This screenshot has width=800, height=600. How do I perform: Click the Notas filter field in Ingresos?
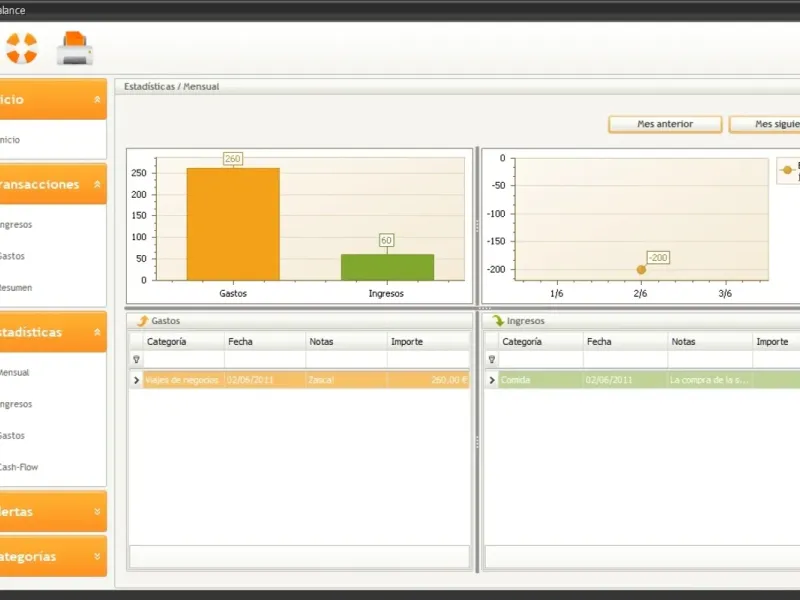pyautogui.click(x=710, y=359)
